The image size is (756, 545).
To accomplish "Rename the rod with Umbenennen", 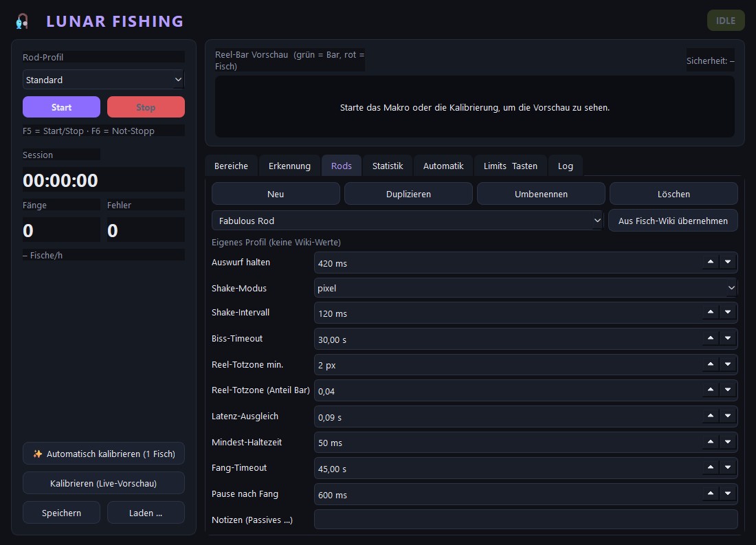I will 541,194.
